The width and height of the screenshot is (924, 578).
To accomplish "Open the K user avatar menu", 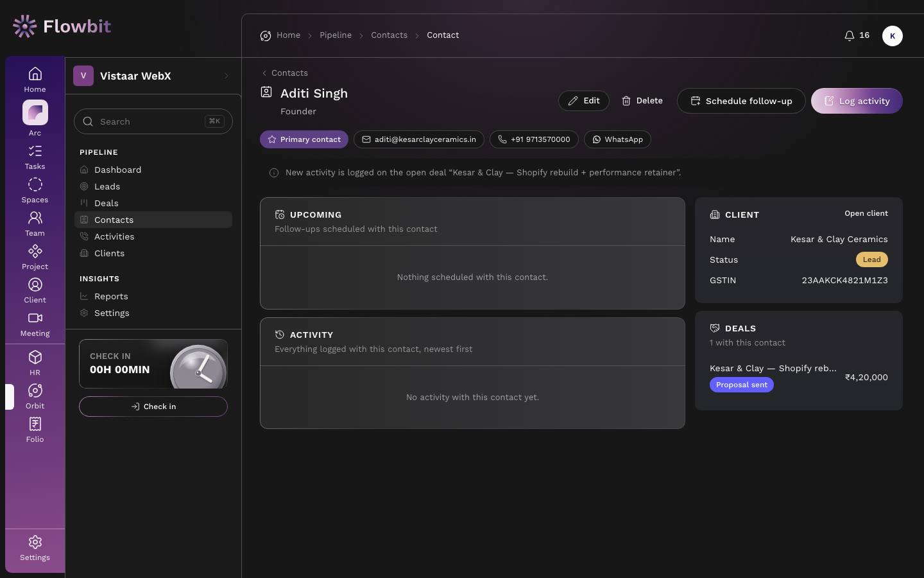I will click(x=893, y=36).
